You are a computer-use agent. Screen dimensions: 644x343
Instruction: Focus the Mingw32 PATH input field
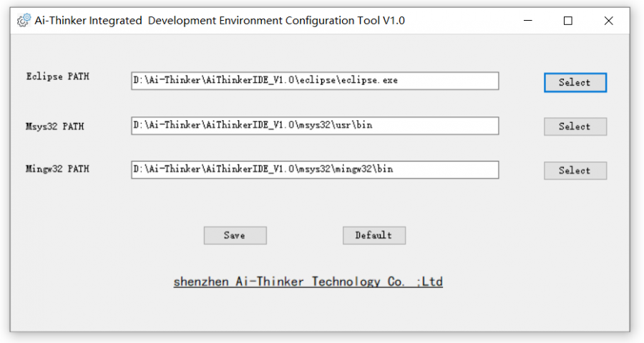[x=315, y=169]
